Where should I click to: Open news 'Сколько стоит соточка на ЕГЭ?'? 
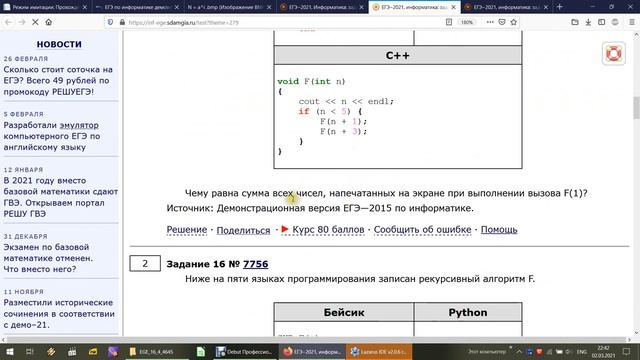(x=58, y=81)
